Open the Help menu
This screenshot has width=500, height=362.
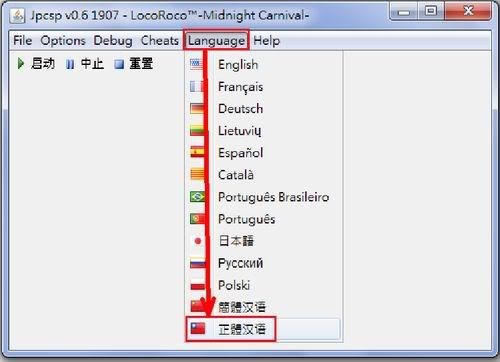tap(267, 41)
